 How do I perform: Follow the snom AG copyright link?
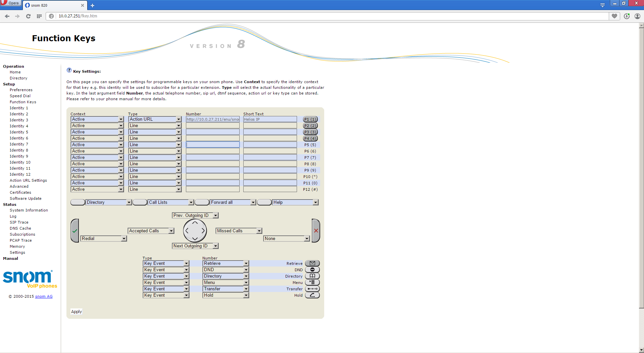pos(44,297)
